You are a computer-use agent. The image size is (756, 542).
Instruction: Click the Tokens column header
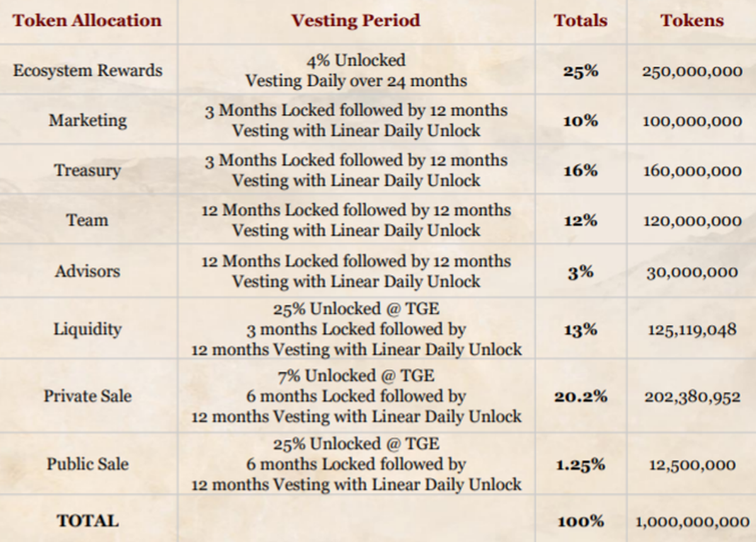pyautogui.click(x=692, y=20)
